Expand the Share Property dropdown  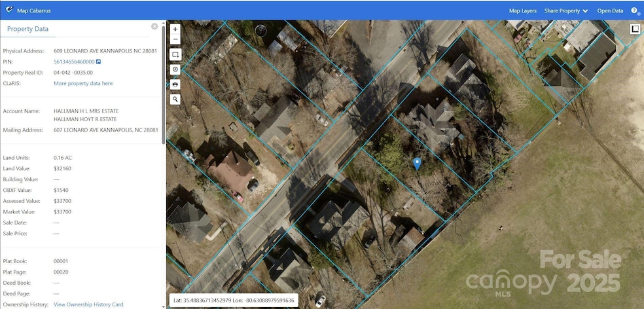pos(565,10)
